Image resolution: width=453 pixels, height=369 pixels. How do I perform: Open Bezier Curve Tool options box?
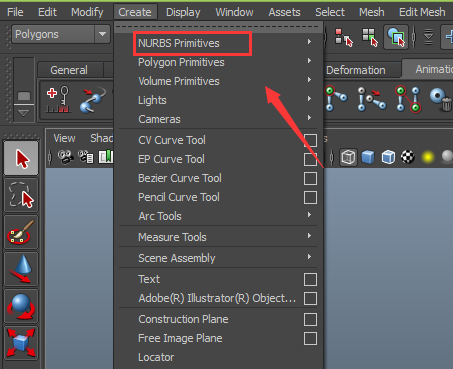(310, 179)
